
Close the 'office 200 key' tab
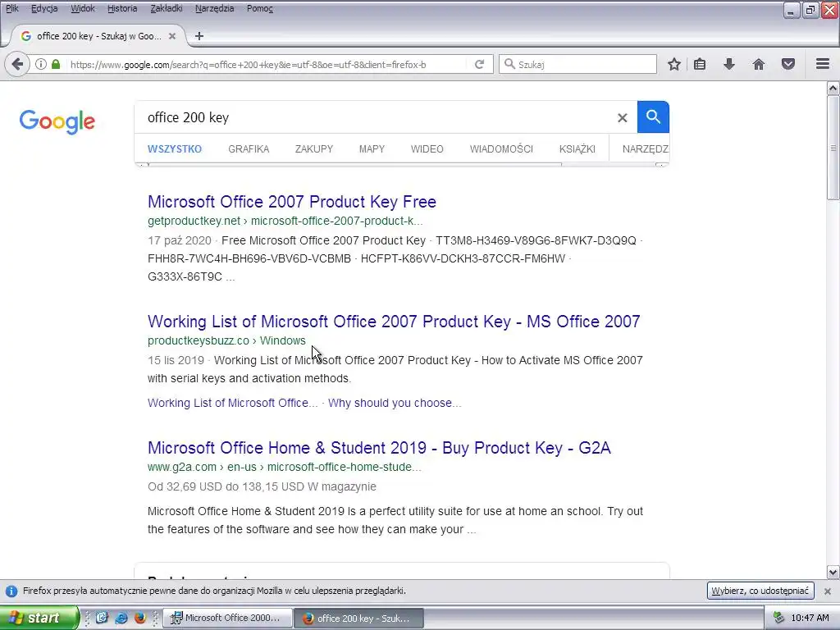[x=172, y=36]
